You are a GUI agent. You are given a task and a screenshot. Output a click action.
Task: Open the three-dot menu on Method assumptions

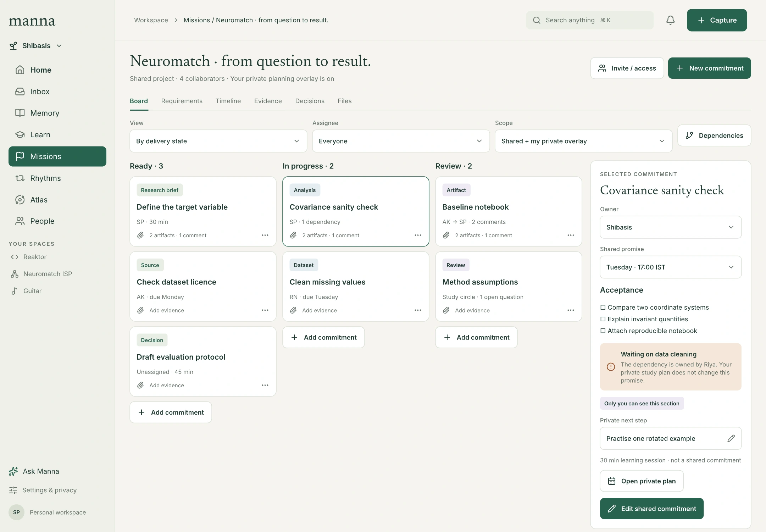click(x=571, y=310)
